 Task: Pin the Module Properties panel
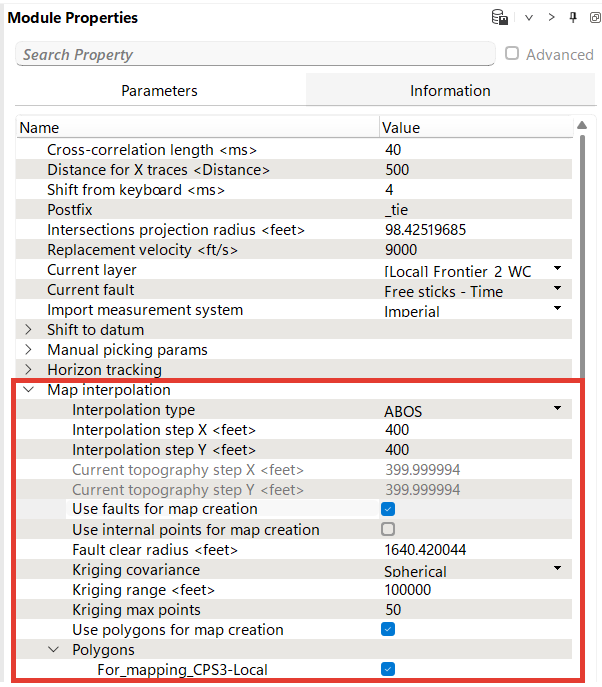point(573,18)
